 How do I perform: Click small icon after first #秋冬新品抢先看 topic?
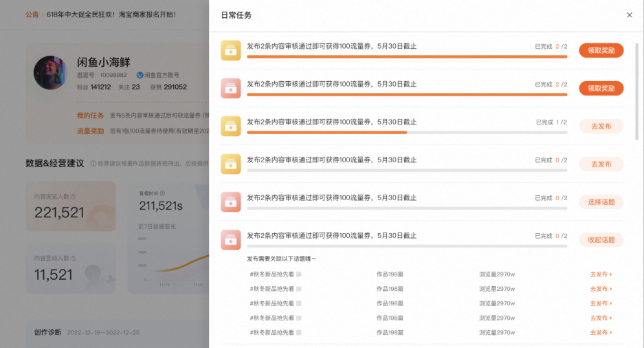click(x=298, y=274)
